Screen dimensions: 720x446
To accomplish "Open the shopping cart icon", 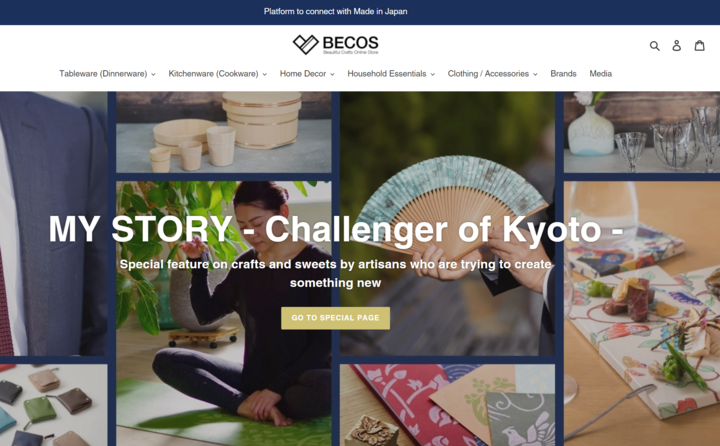I will click(x=699, y=45).
